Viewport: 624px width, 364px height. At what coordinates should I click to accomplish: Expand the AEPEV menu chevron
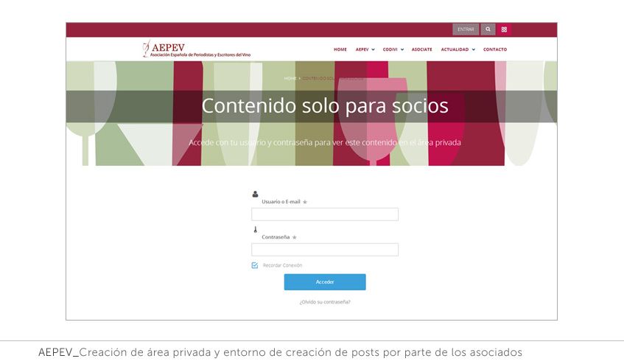coord(373,49)
